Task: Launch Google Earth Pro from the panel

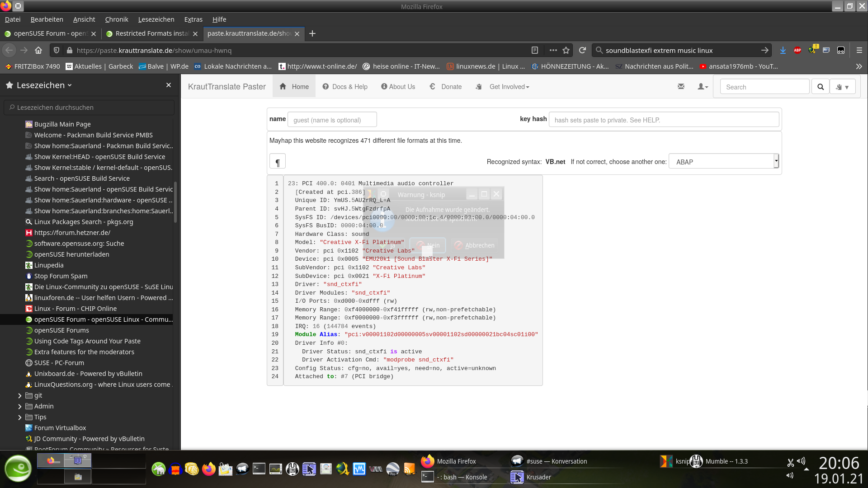Action: coord(392,469)
